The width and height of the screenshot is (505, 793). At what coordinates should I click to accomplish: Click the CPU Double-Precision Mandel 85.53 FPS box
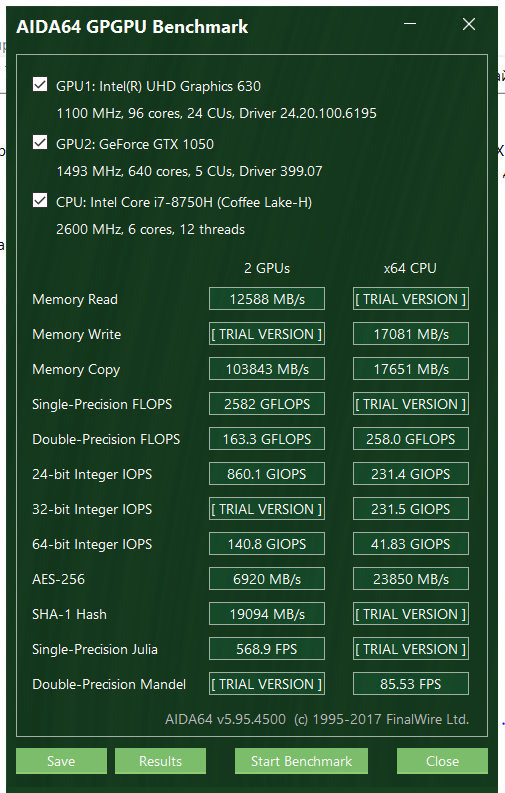tap(411, 684)
